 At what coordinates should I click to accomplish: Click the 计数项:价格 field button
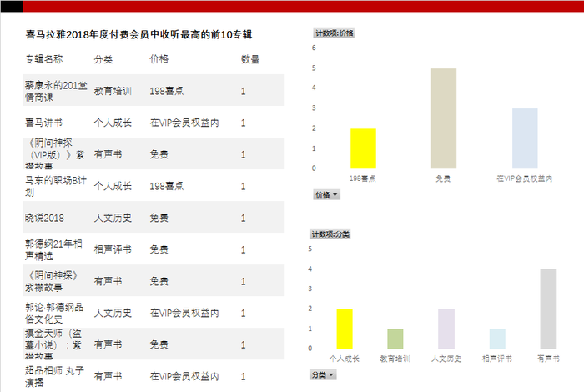tap(334, 33)
